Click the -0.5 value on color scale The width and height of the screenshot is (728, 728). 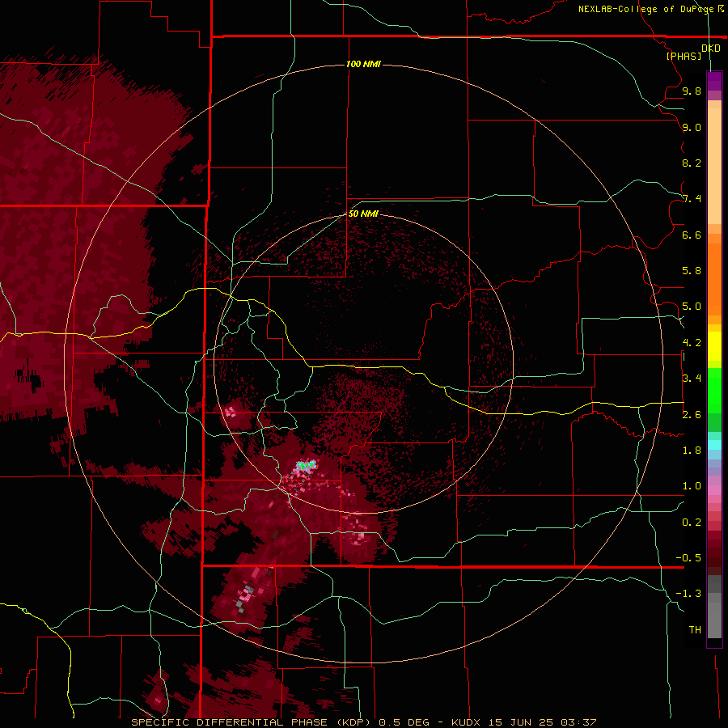click(x=688, y=558)
